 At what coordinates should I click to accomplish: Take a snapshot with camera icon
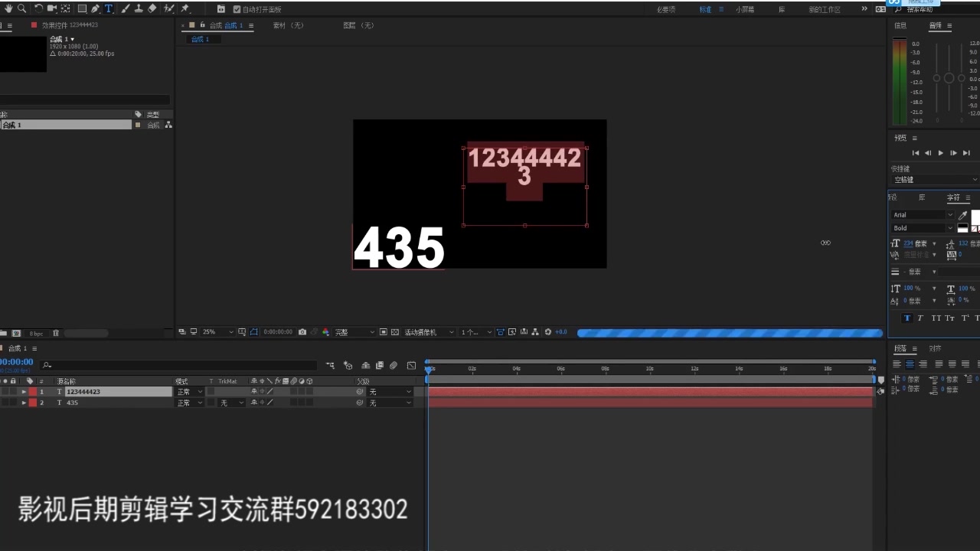[302, 332]
